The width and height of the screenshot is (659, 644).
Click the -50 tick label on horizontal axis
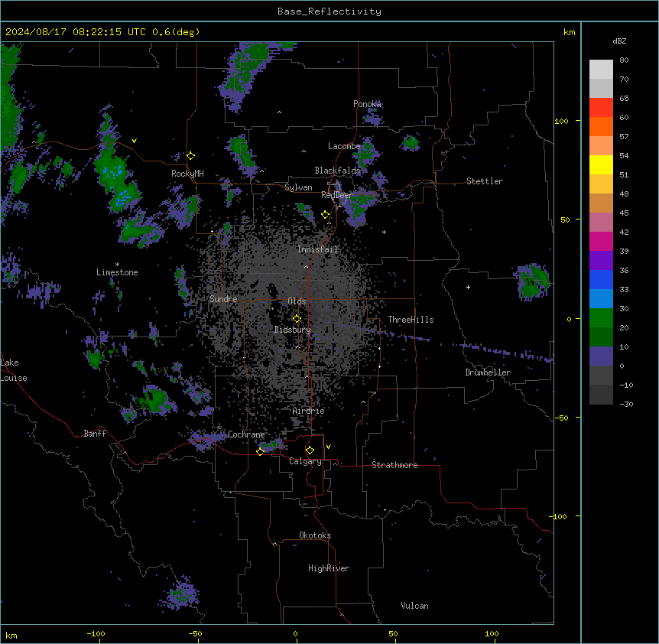point(195,633)
